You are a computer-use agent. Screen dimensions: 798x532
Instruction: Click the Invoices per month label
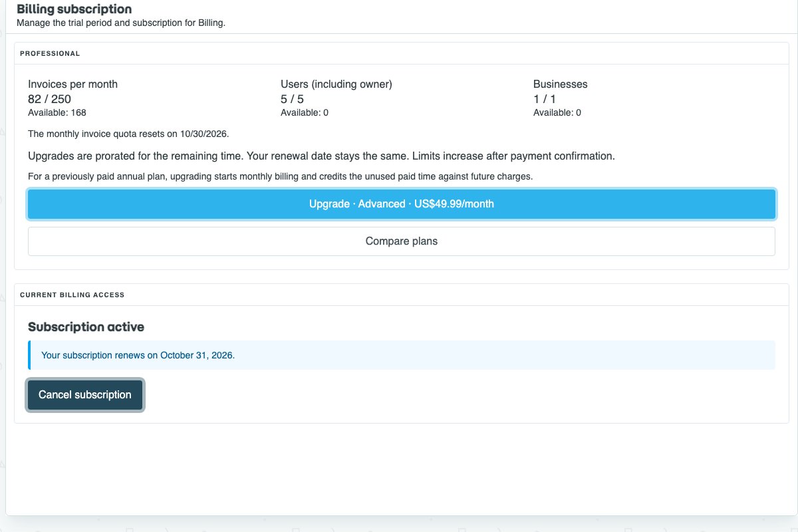point(72,84)
